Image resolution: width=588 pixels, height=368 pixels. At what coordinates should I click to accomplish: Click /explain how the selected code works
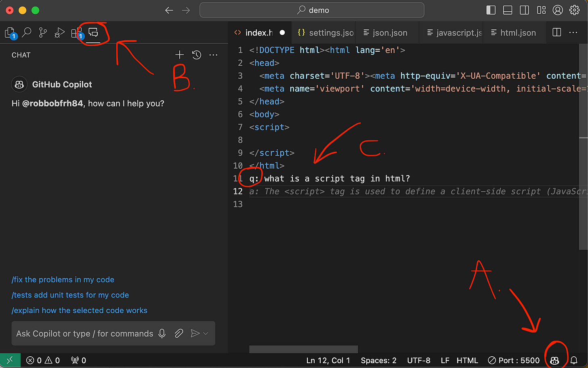80,310
